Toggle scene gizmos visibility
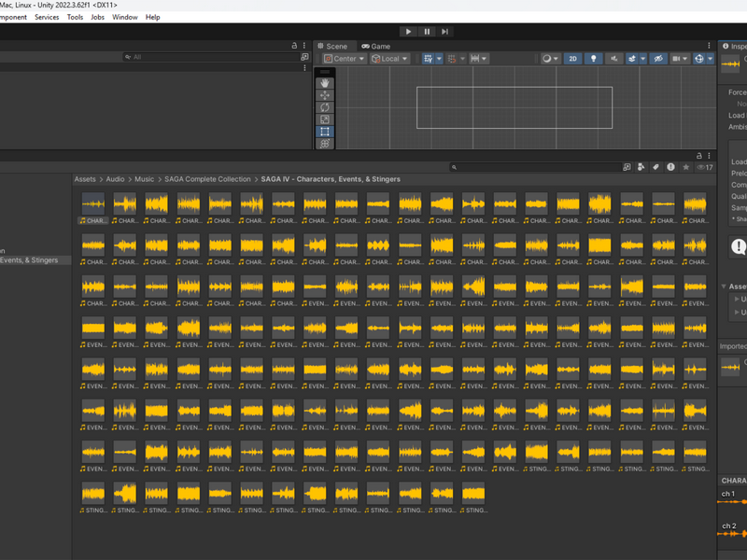This screenshot has height=560, width=747. click(x=698, y=59)
